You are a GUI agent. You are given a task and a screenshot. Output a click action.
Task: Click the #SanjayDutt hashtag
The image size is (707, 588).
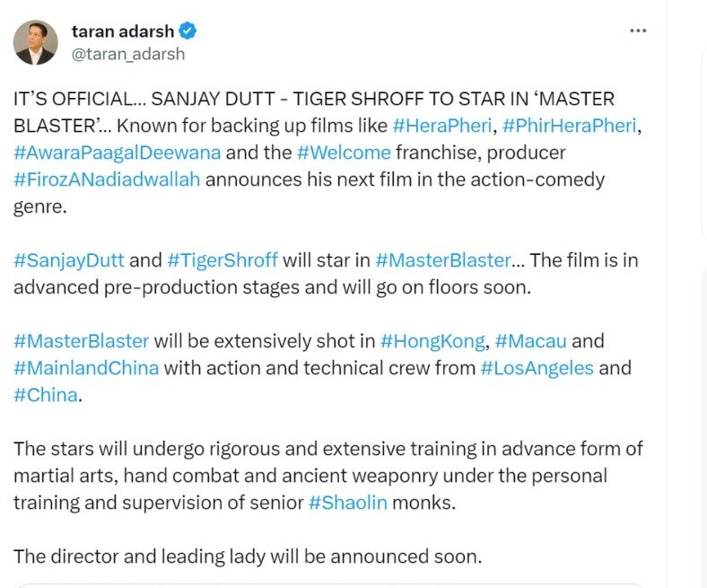(69, 260)
